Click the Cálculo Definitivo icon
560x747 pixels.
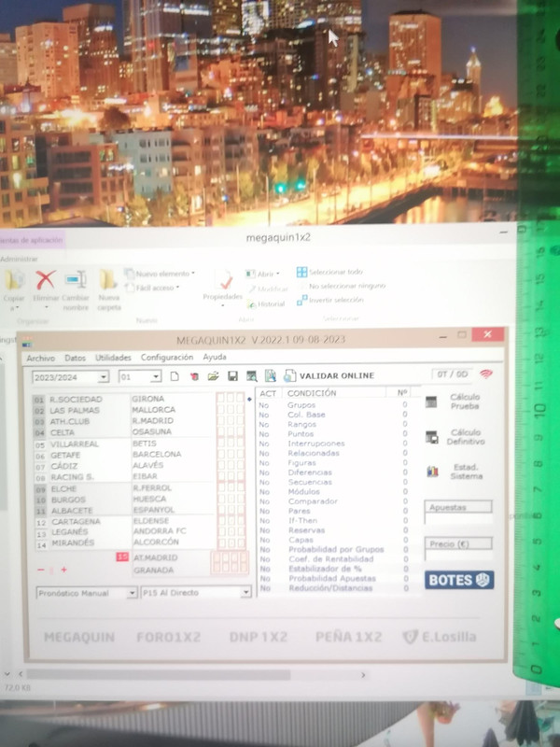[432, 437]
